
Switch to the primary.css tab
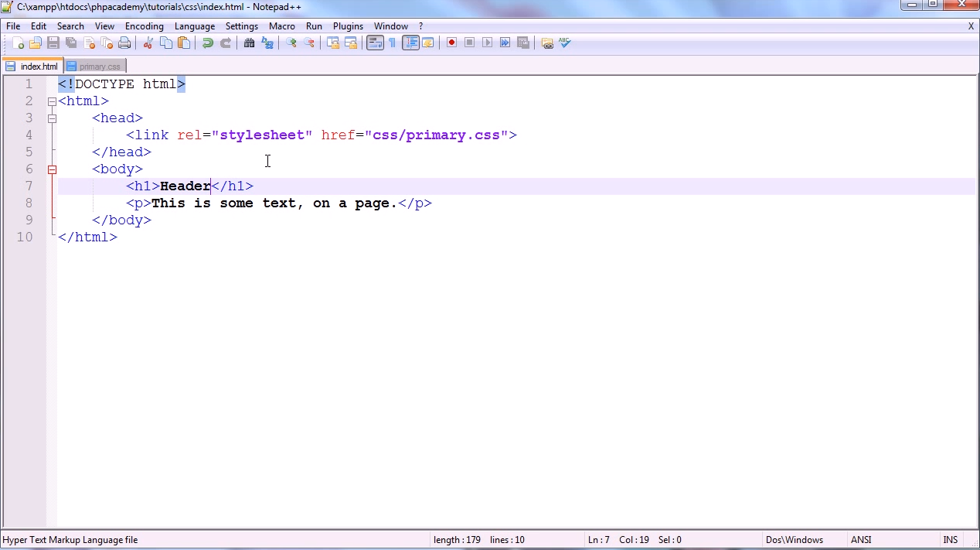98,66
